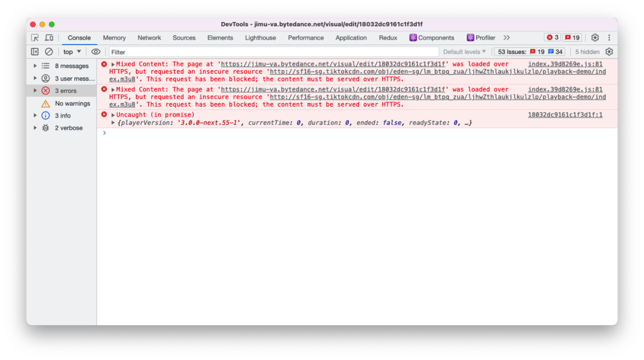Expand the 8 messages sidebar group
This screenshot has width=644, height=360.
(35, 66)
